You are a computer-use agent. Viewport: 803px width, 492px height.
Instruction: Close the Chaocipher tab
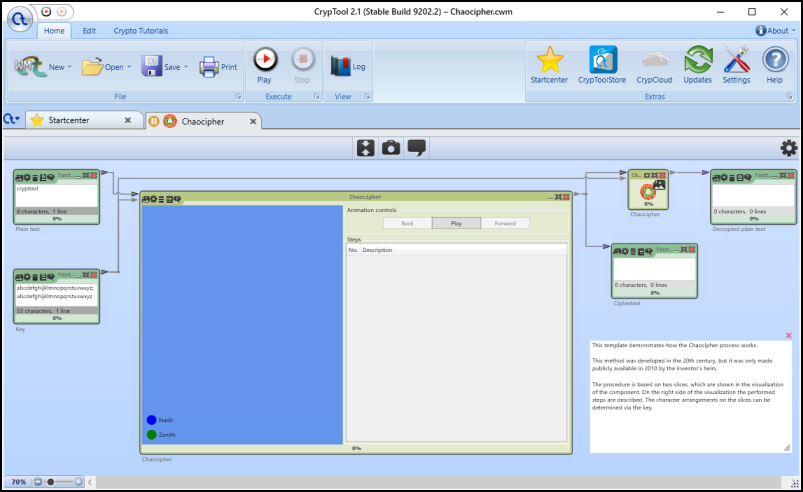point(252,121)
